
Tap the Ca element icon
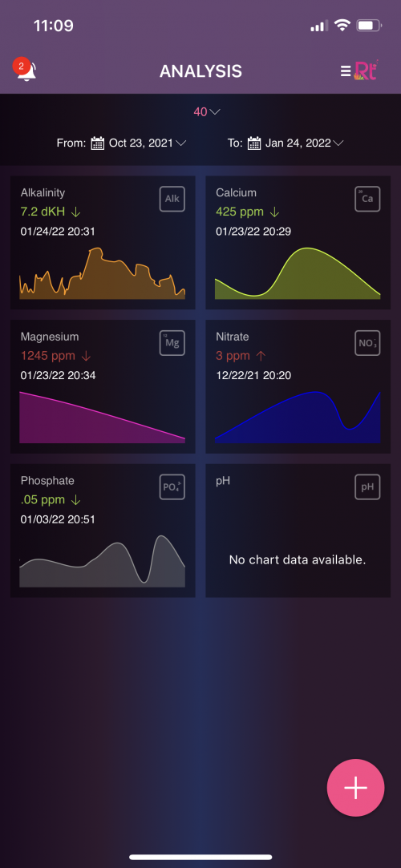pos(368,199)
